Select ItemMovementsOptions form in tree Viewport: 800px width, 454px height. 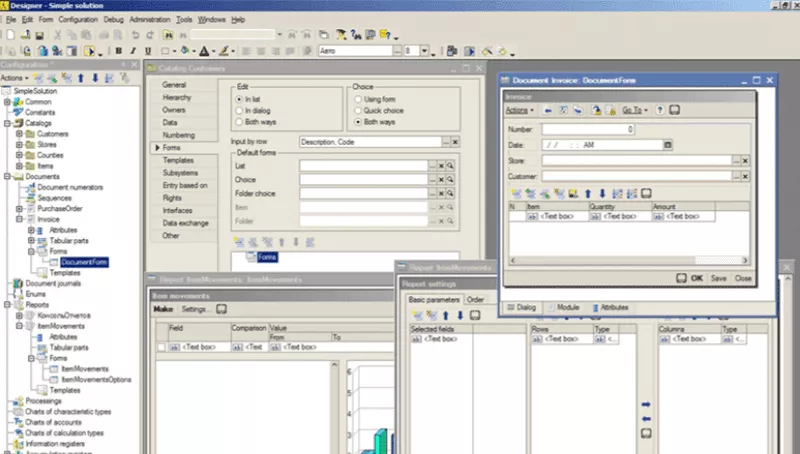96,380
